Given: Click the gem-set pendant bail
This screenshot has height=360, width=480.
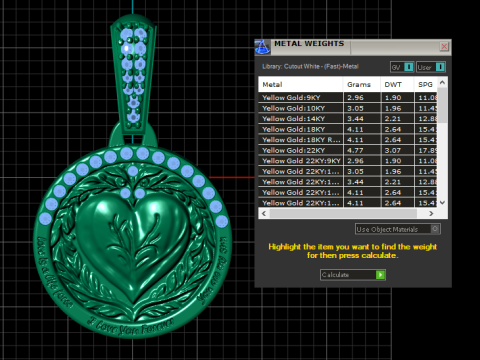Looking at the screenshot, I should [133, 75].
